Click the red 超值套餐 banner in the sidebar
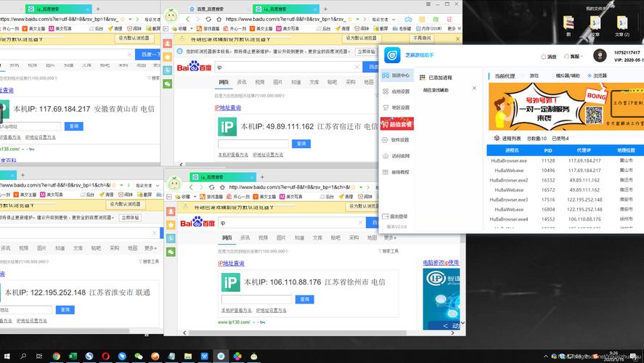Screen dimensions: 644x363 [396, 124]
